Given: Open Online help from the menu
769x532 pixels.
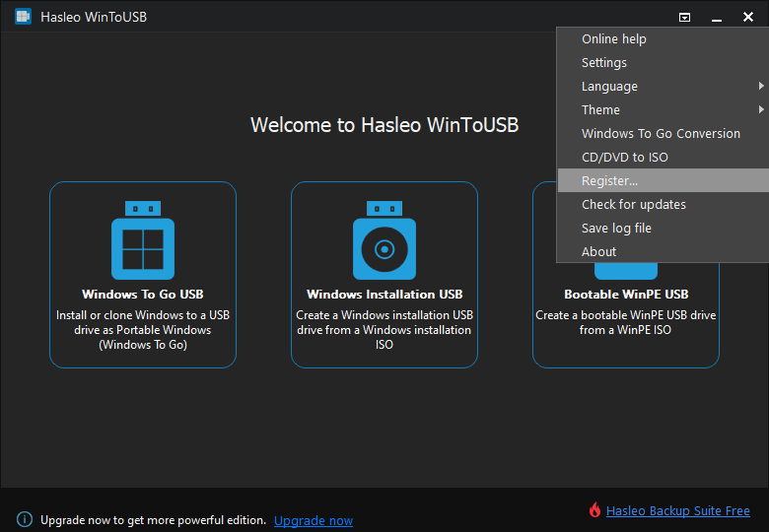Looking at the screenshot, I should coord(664,39).
